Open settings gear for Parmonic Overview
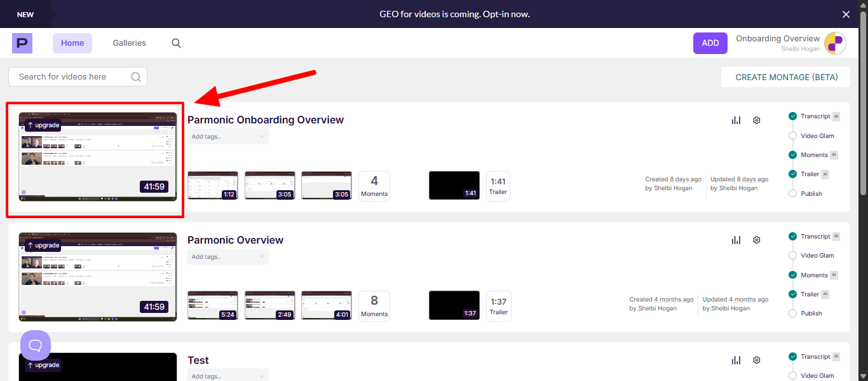This screenshot has height=381, width=868. point(757,240)
